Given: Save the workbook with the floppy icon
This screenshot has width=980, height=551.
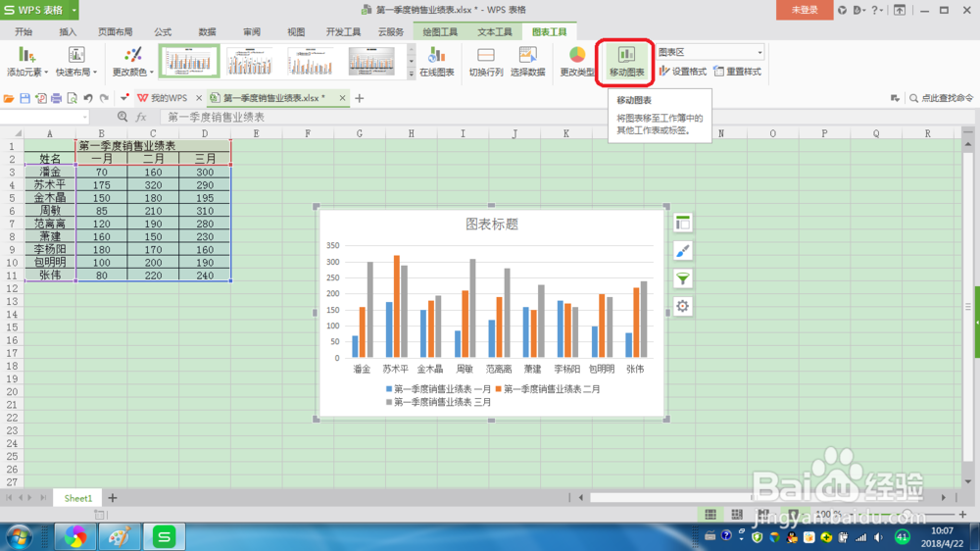Looking at the screenshot, I should 25,98.
